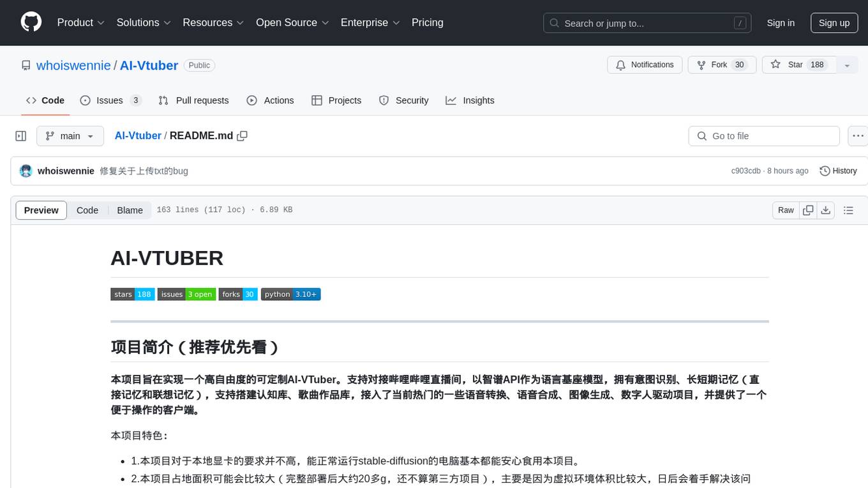This screenshot has height=488, width=868.
Task: Copy the README.md file path
Action: pyautogui.click(x=242, y=136)
